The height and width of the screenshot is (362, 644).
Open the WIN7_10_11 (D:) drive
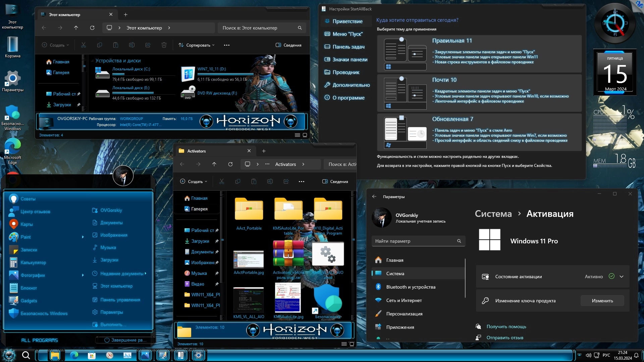click(212, 69)
